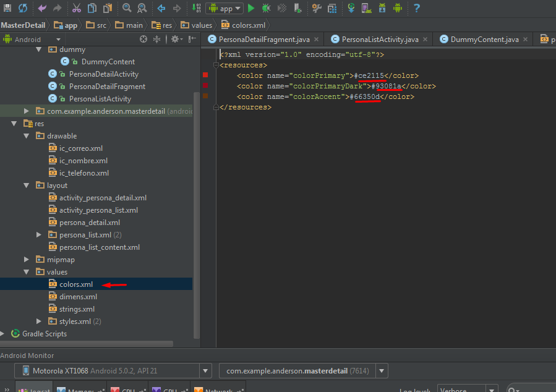
Task: Click the Debug app bug icon
Action: pyautogui.click(x=266, y=8)
